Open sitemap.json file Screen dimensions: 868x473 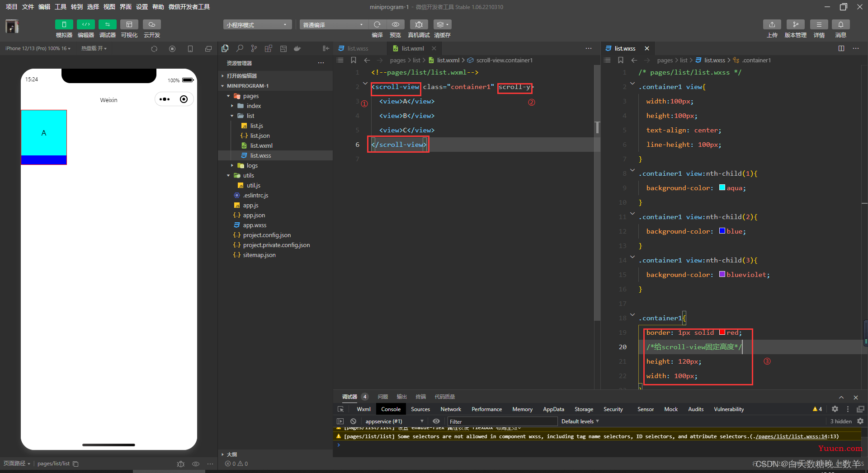coord(259,255)
